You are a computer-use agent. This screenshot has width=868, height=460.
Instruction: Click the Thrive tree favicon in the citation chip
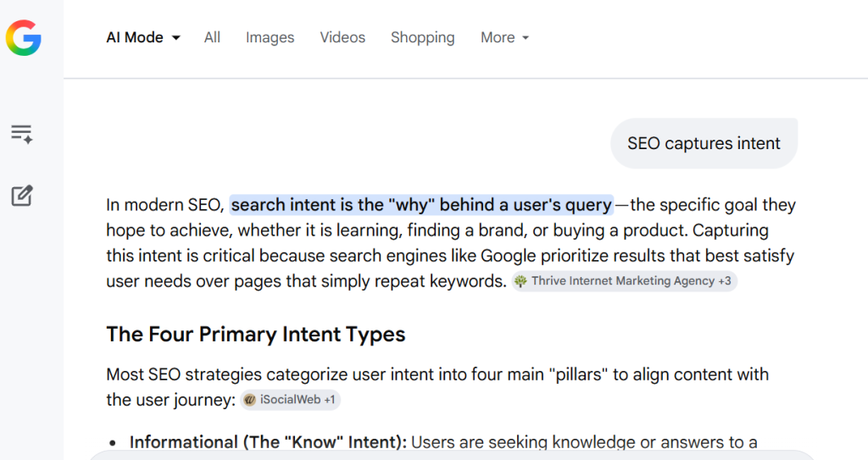pos(520,281)
